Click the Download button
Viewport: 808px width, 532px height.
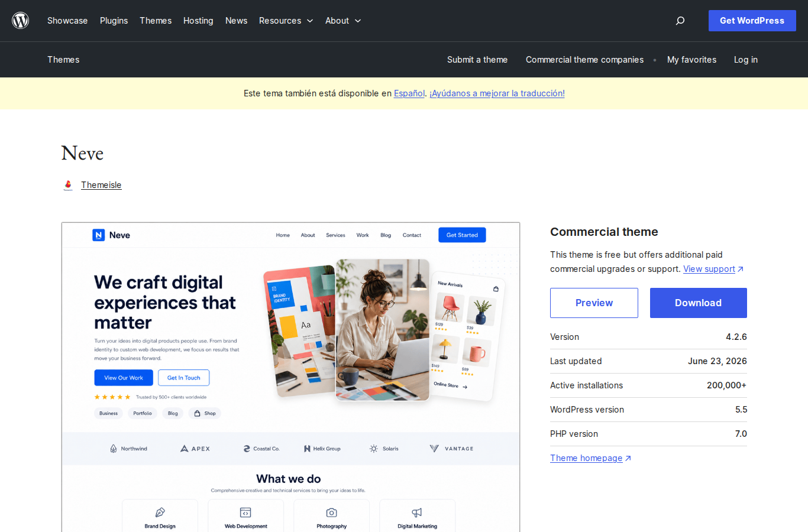(x=699, y=303)
